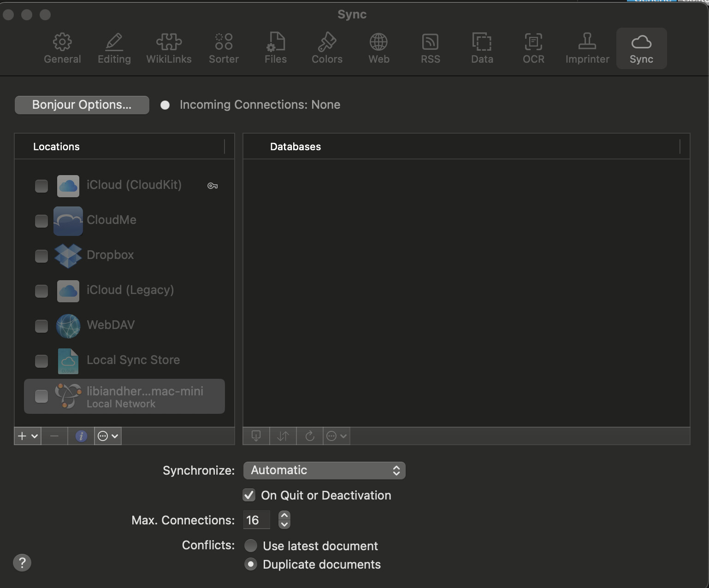This screenshot has height=588, width=709.
Task: Open the Synchronize Automatic dropdown
Action: [x=325, y=470]
